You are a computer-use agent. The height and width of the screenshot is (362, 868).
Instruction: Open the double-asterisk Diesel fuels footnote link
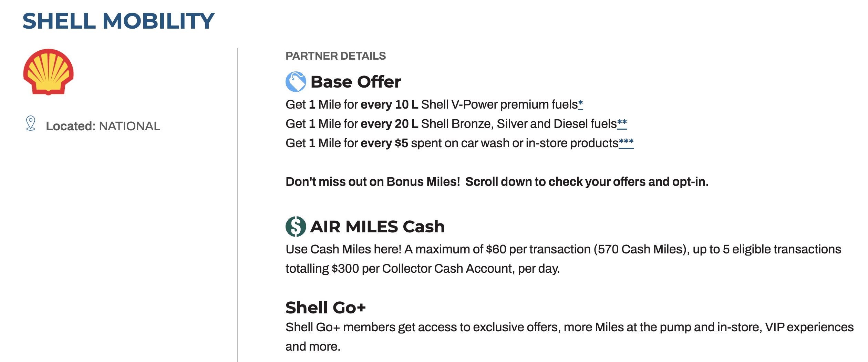(x=622, y=123)
